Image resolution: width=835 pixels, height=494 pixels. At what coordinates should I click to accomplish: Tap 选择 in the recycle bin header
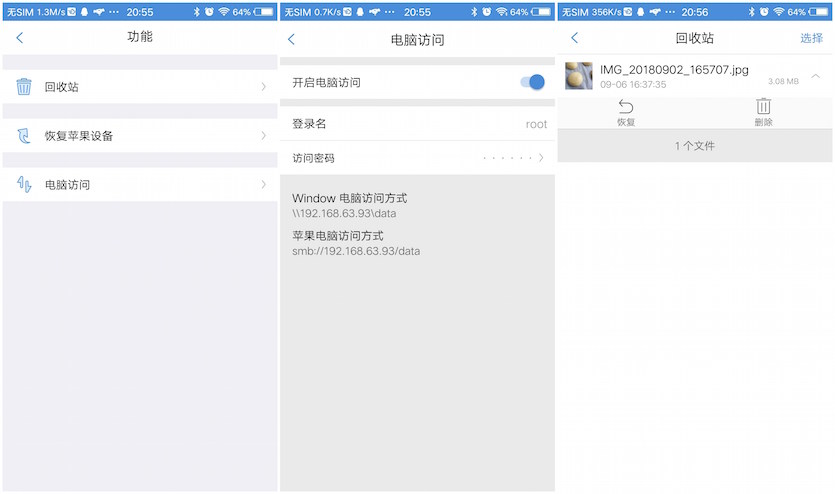(x=811, y=38)
